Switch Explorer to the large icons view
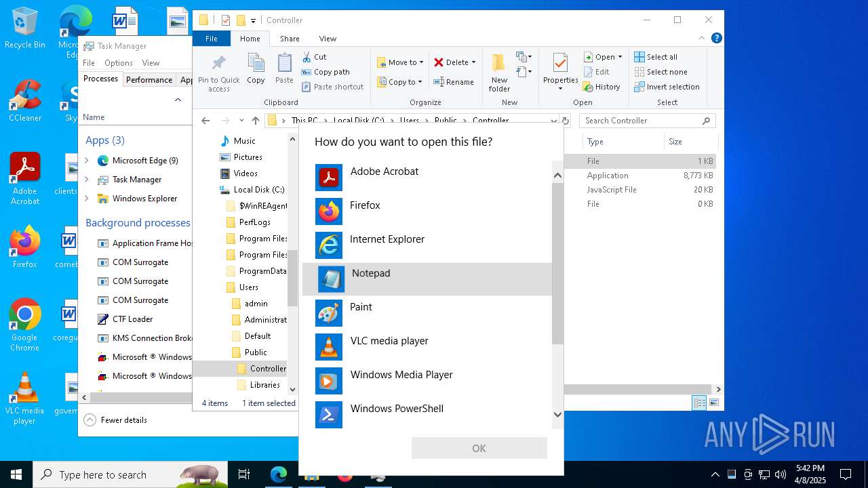The image size is (868, 488). click(x=713, y=403)
